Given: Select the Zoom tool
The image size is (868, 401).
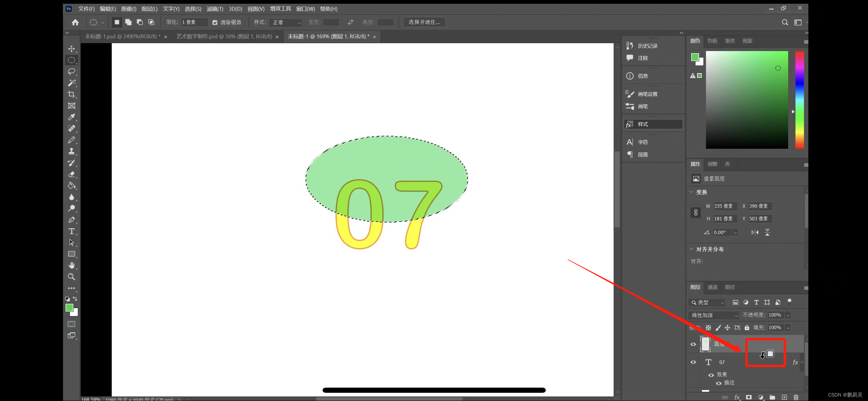Looking at the screenshot, I should click(71, 277).
